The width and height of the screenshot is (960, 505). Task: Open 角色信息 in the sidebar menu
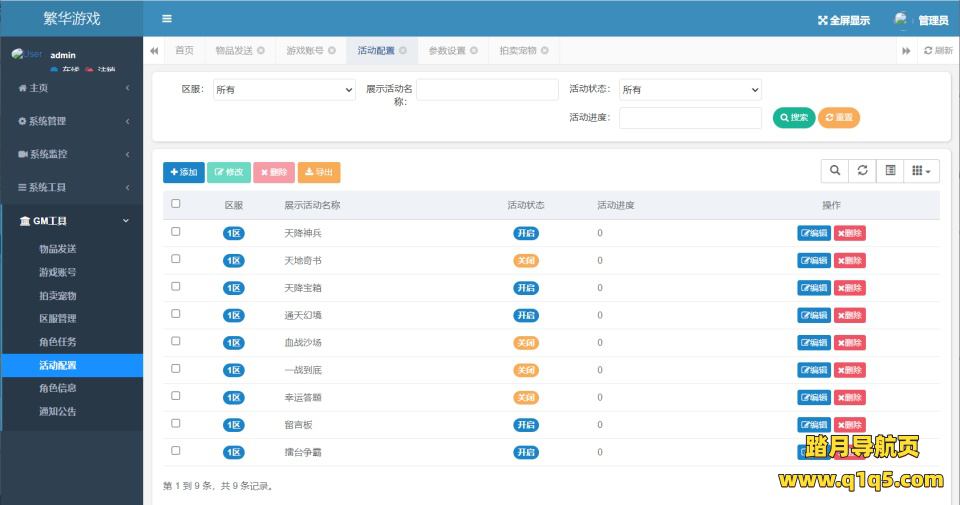pos(58,388)
